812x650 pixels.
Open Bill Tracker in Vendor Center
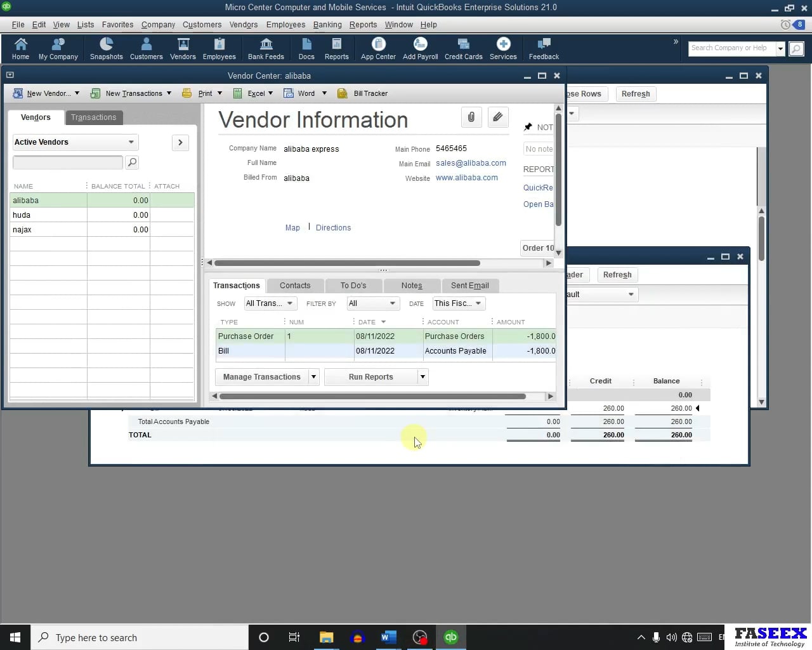[363, 93]
